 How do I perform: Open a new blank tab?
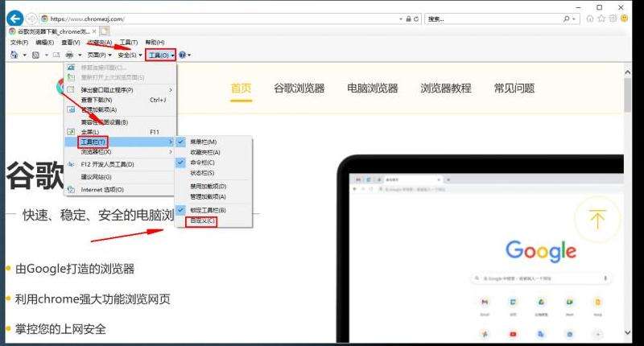click(105, 31)
